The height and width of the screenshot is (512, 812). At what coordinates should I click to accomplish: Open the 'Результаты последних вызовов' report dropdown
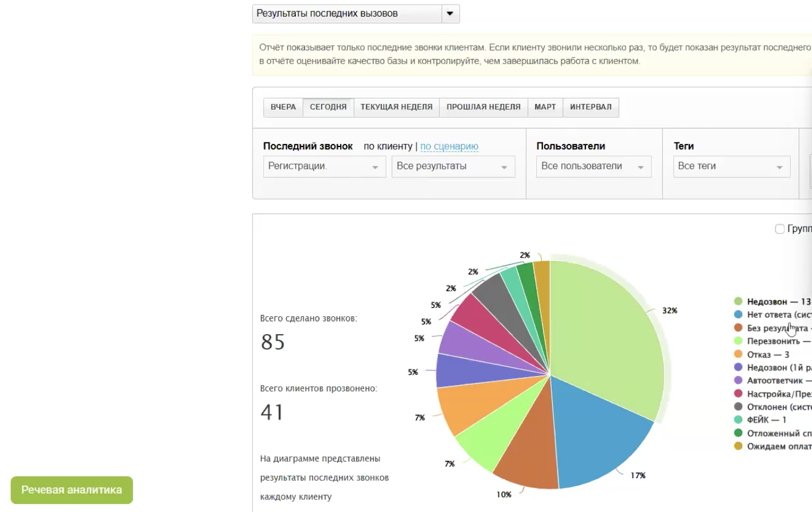click(356, 14)
